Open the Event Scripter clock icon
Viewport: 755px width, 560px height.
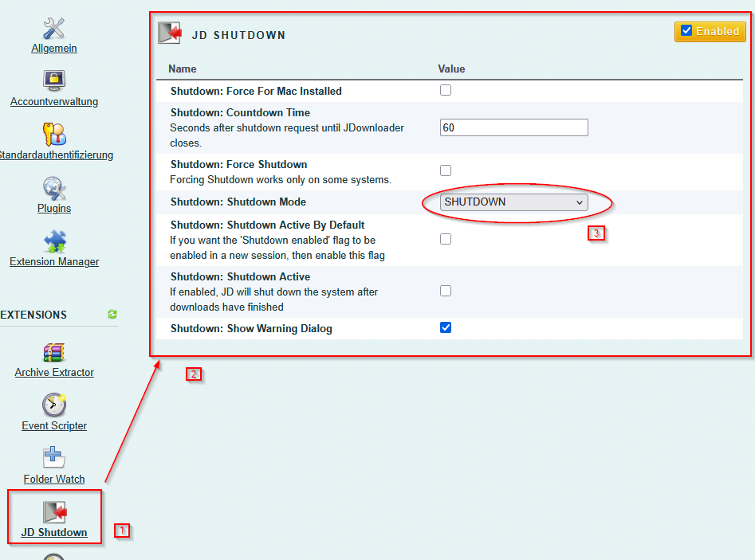[54, 405]
